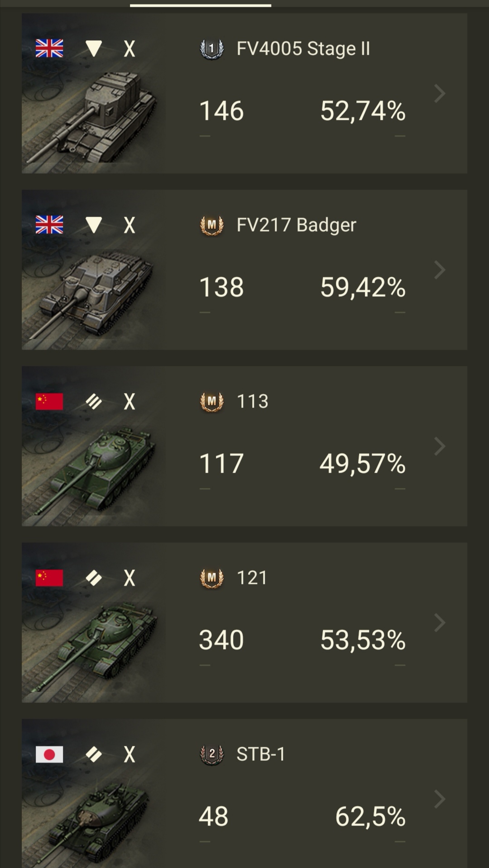Expand FV4005 Stage II details chevron
Screen dimensions: 489x868
[440, 94]
